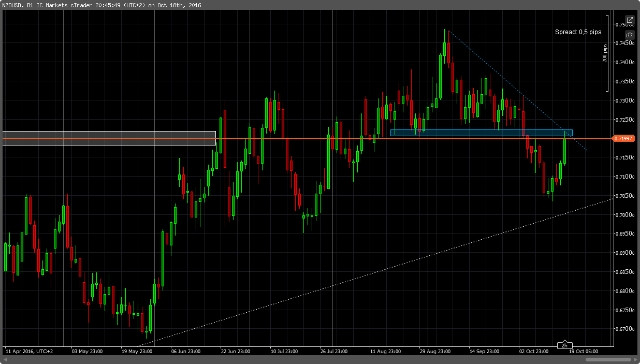Click the 0.70000 price axis label
Viewport: 640px width, 364px height.
coord(624,215)
